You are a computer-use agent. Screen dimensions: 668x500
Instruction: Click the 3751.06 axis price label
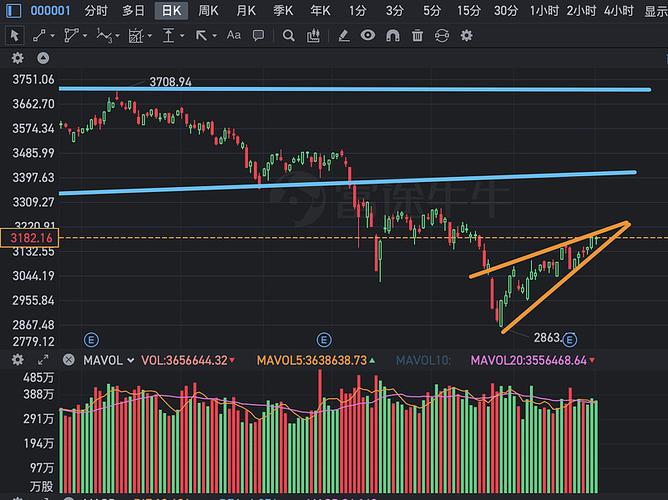[33, 79]
